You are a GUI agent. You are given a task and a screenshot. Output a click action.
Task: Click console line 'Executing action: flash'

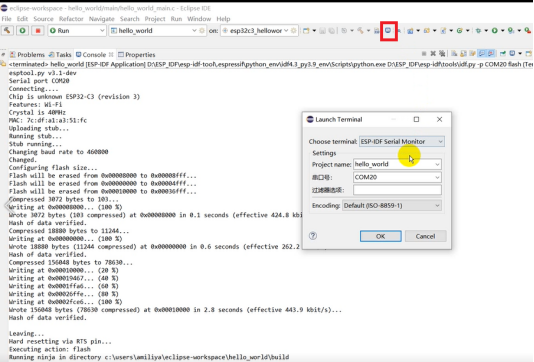point(50,349)
